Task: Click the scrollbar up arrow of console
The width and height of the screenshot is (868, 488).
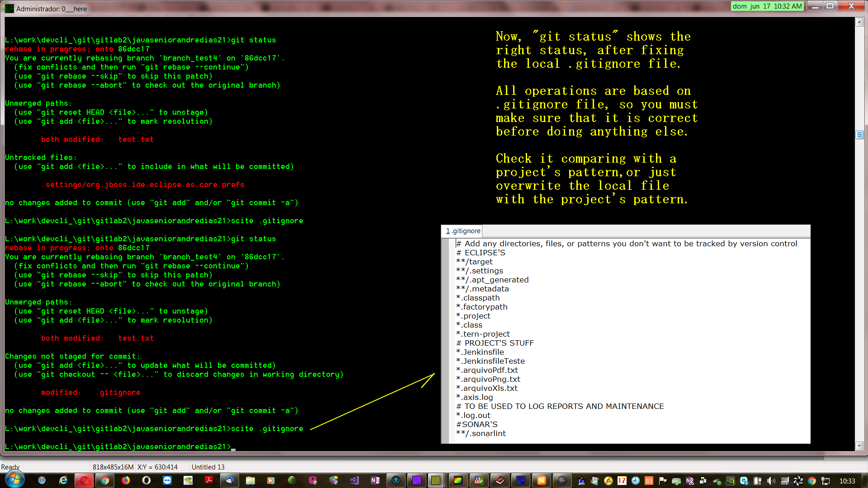Action: 859,22
